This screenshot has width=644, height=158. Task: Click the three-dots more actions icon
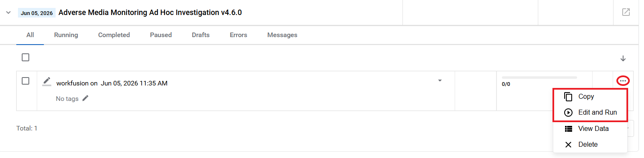point(623,81)
